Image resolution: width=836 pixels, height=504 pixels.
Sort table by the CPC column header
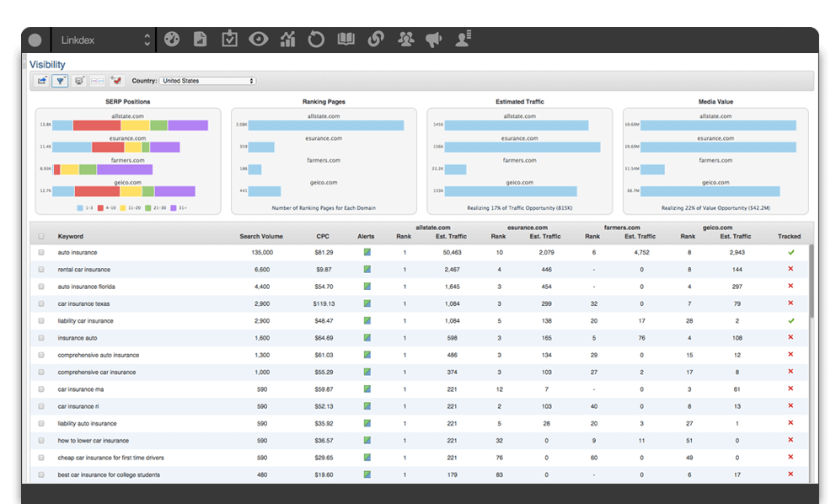(x=323, y=237)
